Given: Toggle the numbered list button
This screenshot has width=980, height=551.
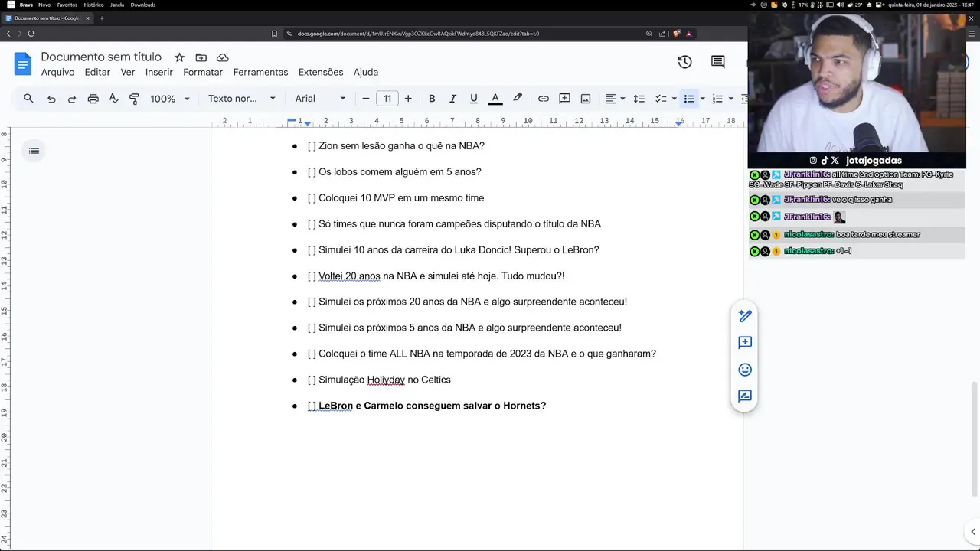Looking at the screenshot, I should point(717,99).
